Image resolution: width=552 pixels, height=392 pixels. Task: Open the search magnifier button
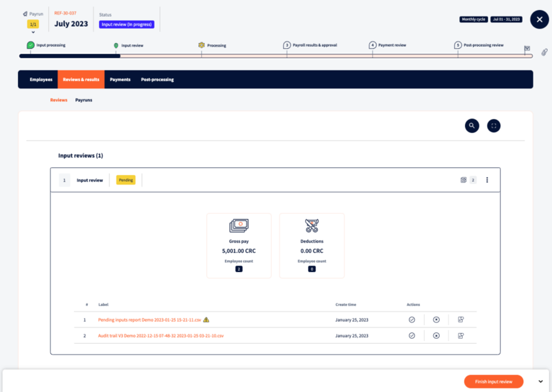[471, 126]
